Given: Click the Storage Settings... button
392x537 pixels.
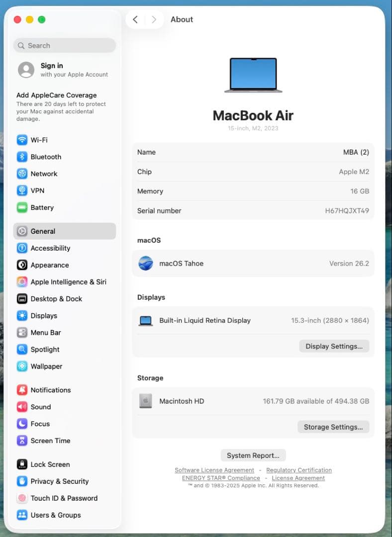Looking at the screenshot, I should [x=333, y=427].
